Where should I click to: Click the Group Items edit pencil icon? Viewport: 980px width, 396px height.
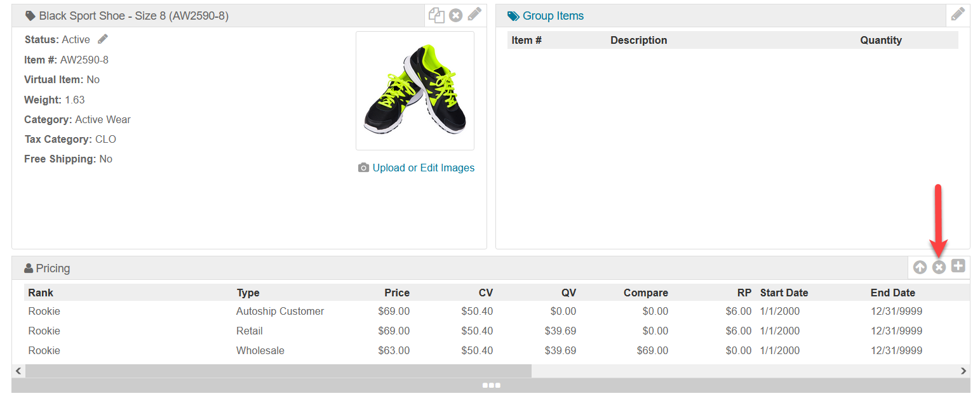pyautogui.click(x=958, y=14)
